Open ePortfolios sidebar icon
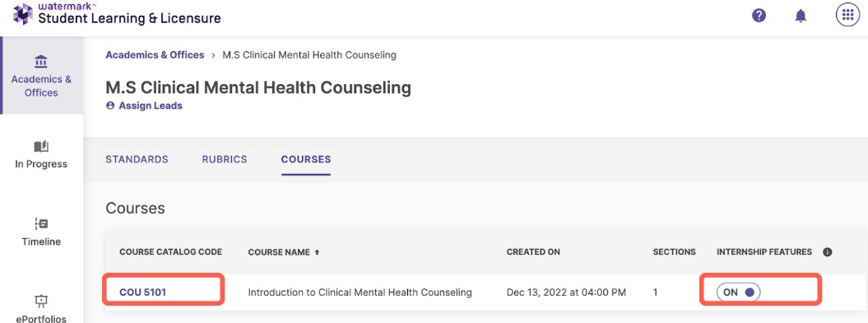 click(41, 301)
